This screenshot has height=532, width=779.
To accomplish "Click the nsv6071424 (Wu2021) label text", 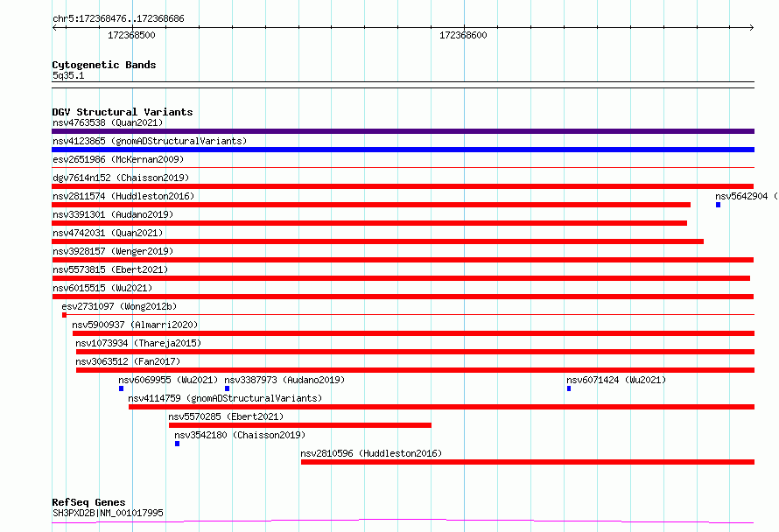I will [x=616, y=380].
